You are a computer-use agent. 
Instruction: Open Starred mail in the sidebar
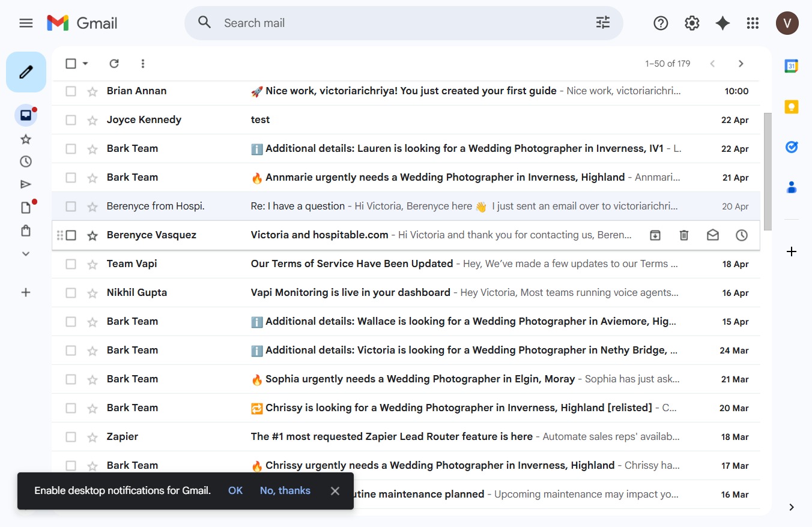[26, 139]
